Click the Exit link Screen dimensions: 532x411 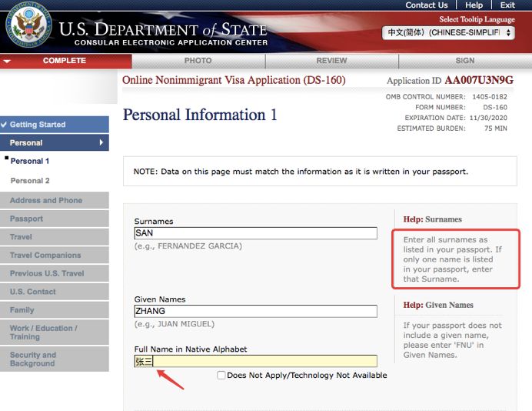coord(507,5)
